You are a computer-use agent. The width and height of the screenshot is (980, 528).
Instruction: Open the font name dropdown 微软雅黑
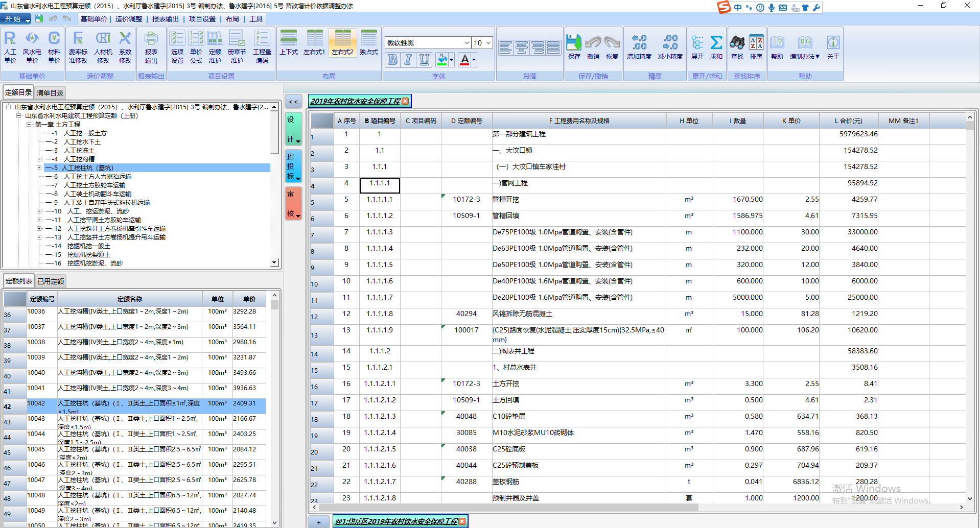[467, 43]
